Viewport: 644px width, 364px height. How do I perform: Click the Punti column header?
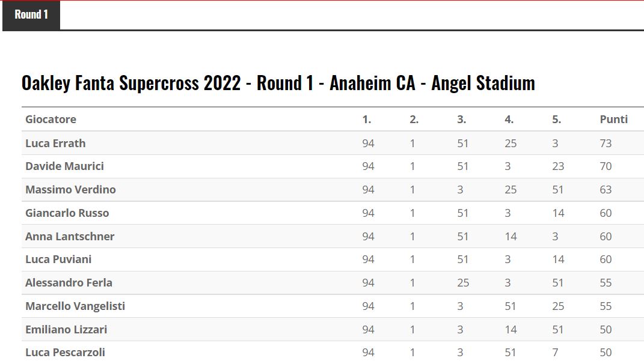pyautogui.click(x=613, y=120)
